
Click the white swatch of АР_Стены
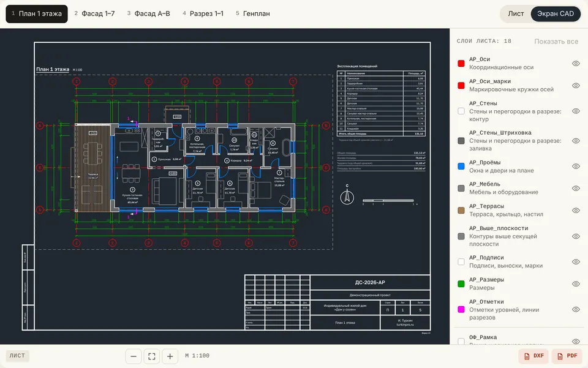[x=461, y=111]
